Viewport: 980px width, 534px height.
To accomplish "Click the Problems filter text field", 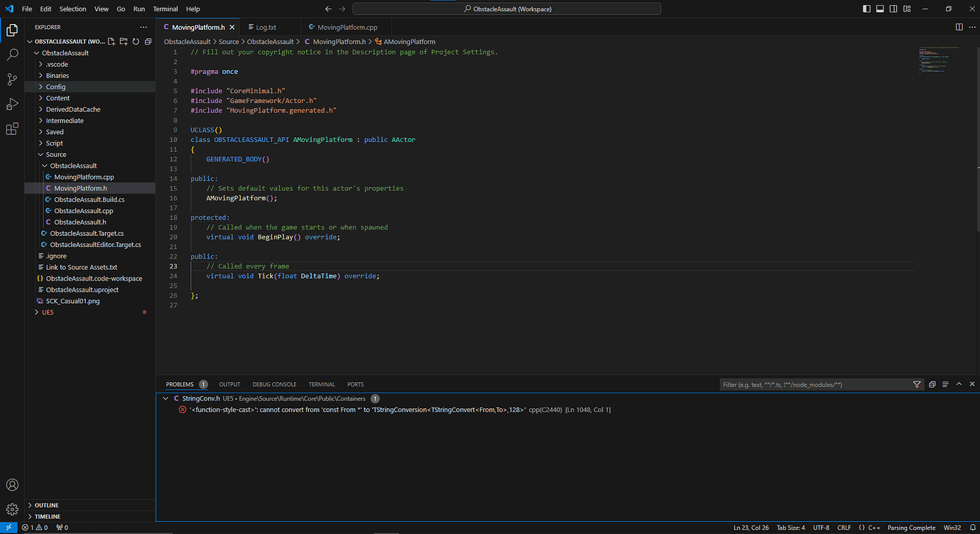I will click(815, 384).
